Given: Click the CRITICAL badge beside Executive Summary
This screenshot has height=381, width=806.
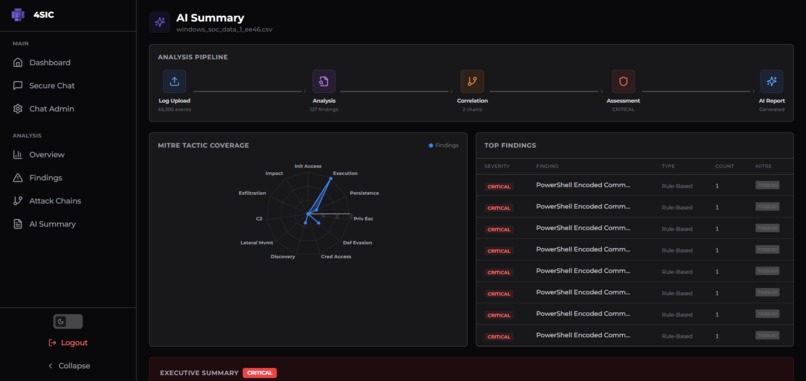Looking at the screenshot, I should [x=260, y=373].
